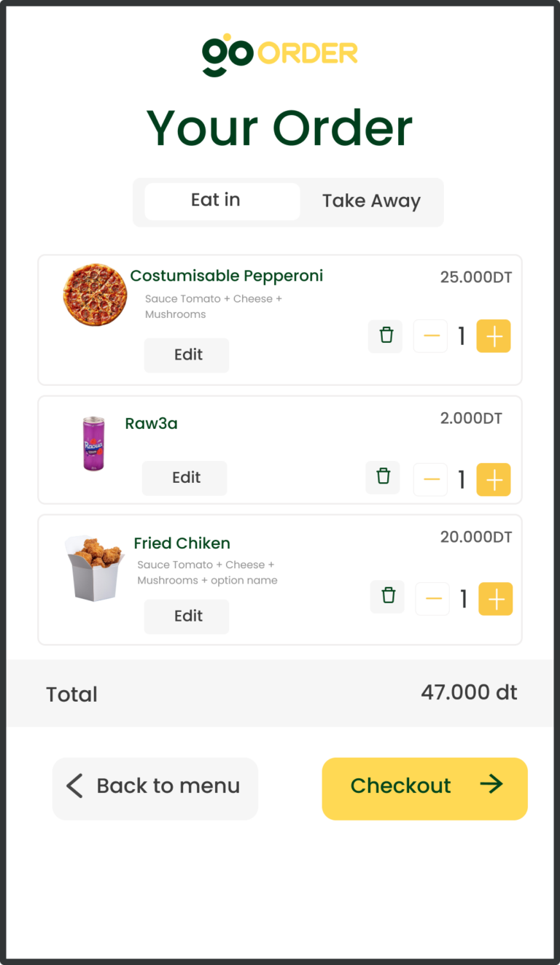Edit the Fried Chiken item

pyautogui.click(x=187, y=616)
